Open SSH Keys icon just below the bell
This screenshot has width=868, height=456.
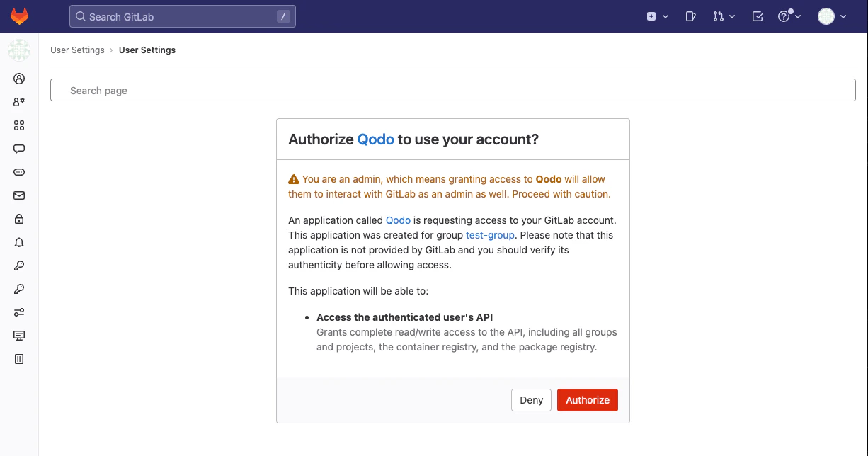pos(19,266)
